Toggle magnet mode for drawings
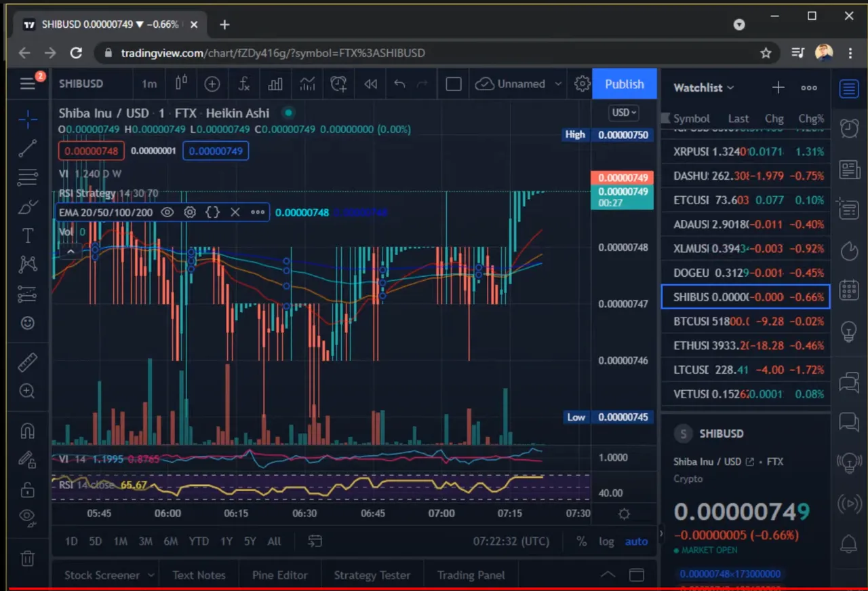The image size is (868, 591). point(28,430)
